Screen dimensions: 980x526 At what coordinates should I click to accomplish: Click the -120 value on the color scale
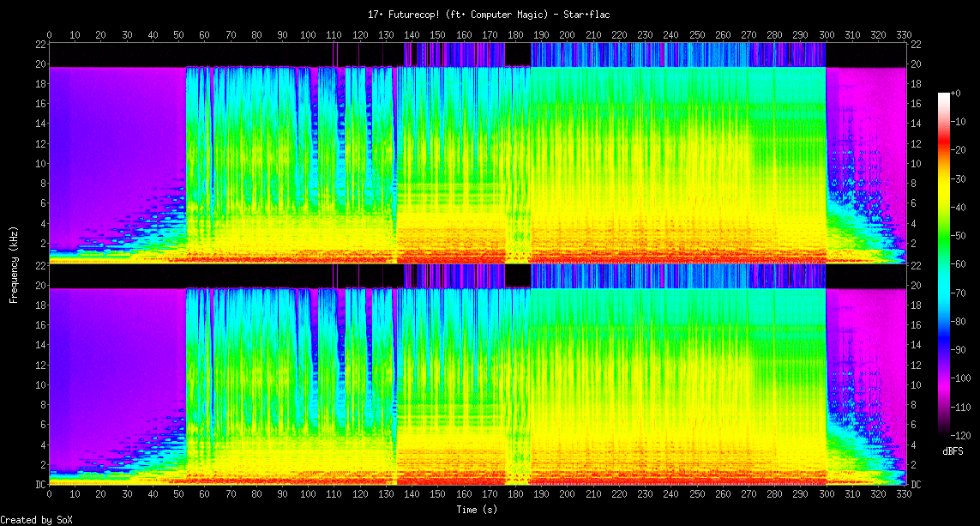[x=961, y=435]
